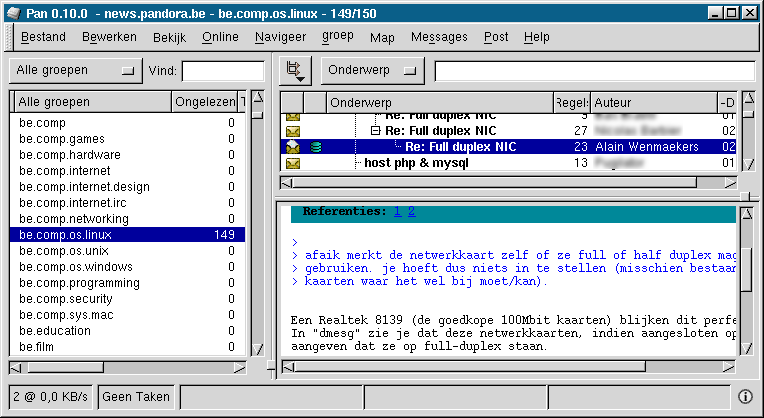Select the be.comp.internet.design group
The height and width of the screenshot is (418, 764).
127,187
